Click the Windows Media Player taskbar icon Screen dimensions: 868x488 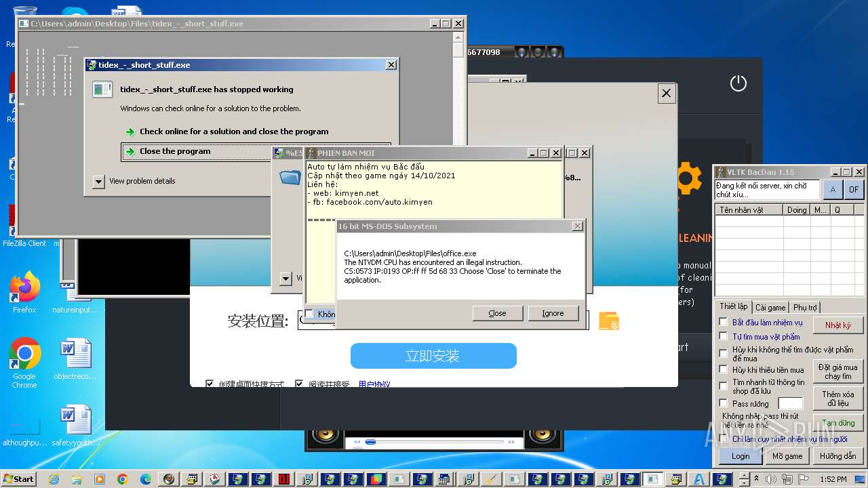pyautogui.click(x=100, y=479)
